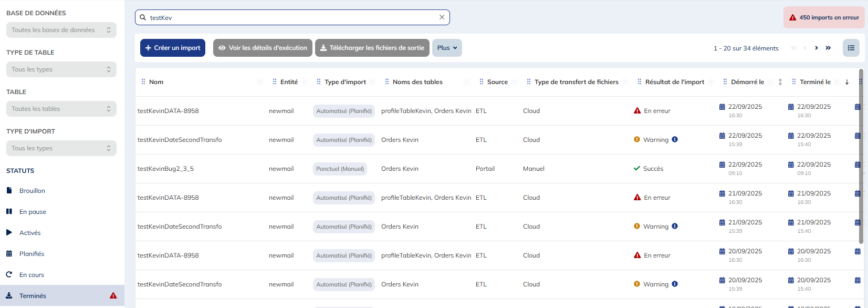This screenshot has width=868, height=308.
Task: Jump to last page of results
Action: tap(828, 48)
